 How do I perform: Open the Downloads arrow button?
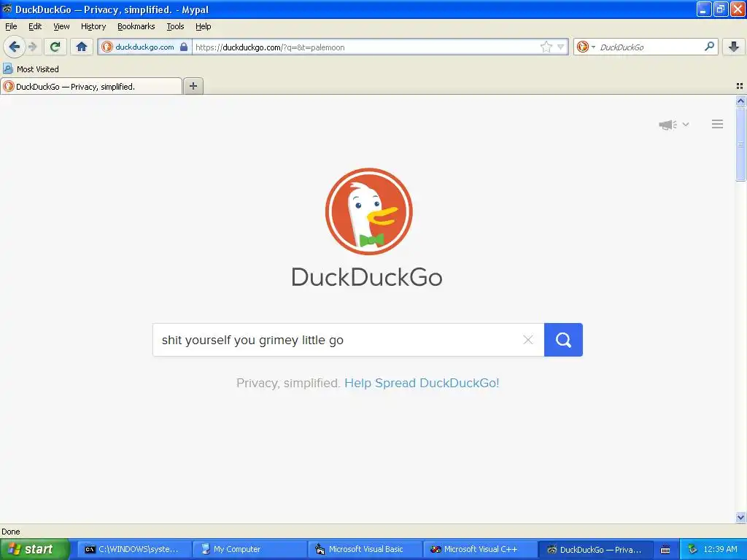[x=734, y=47]
